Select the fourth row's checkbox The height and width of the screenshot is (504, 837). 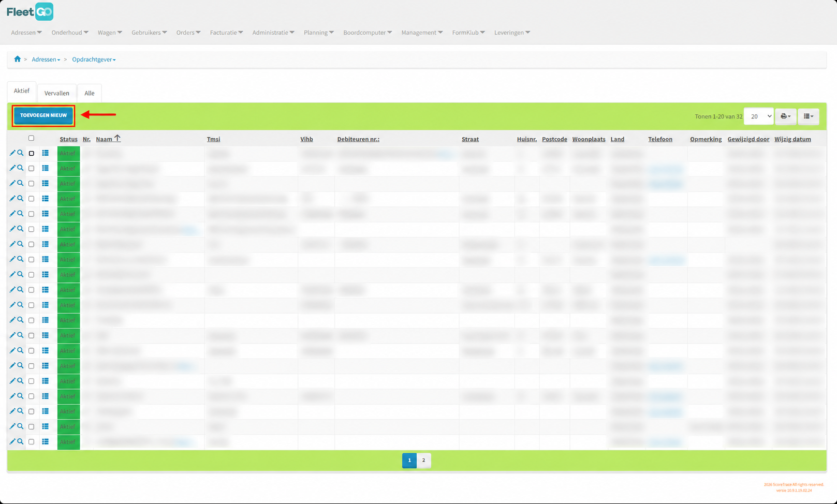pyautogui.click(x=32, y=199)
